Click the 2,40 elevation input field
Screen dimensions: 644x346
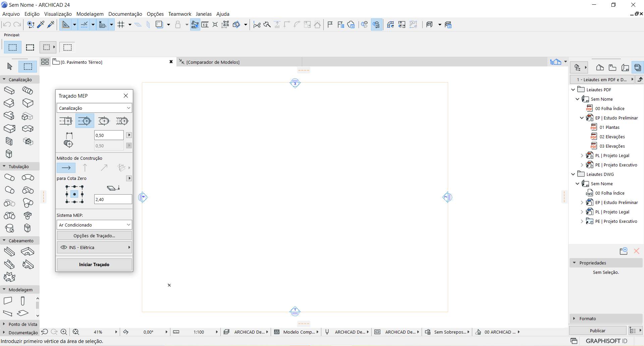pos(113,199)
